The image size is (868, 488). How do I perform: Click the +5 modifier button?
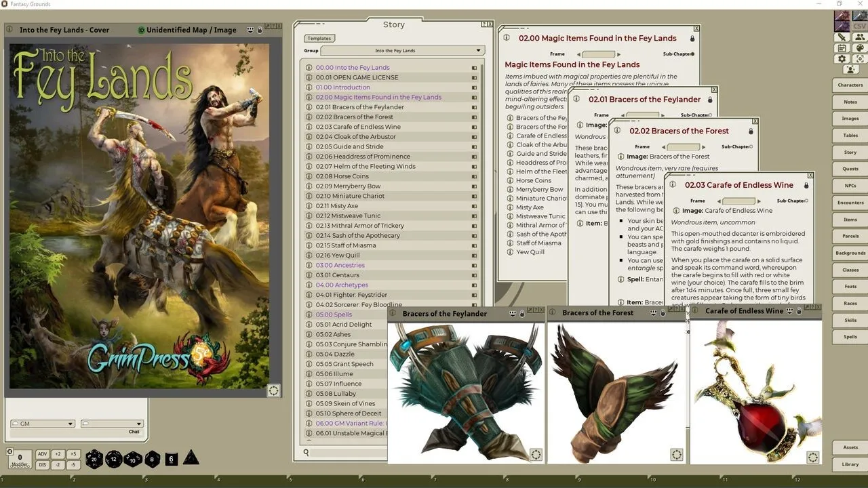click(73, 454)
